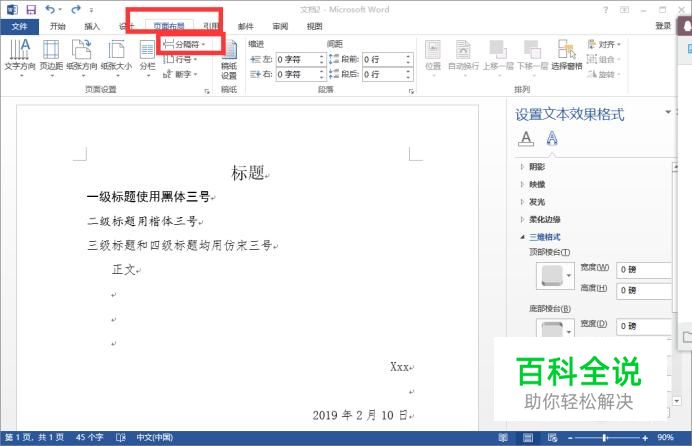
Task: Open the 纸张方向 orientation option
Action: [x=82, y=56]
